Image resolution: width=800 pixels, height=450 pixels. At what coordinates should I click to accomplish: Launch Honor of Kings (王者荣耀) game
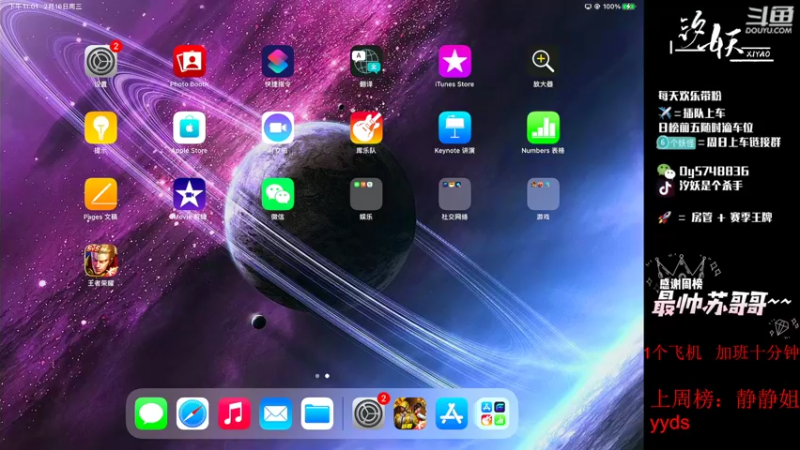[101, 260]
